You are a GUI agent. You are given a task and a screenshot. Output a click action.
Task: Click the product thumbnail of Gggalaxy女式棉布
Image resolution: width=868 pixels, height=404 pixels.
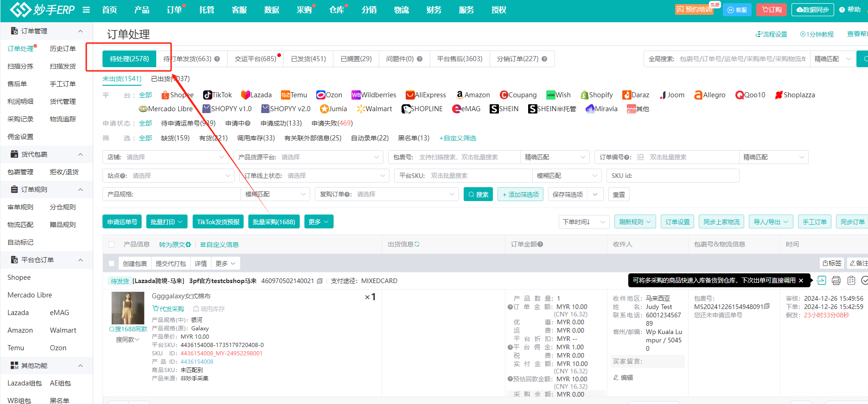128,308
